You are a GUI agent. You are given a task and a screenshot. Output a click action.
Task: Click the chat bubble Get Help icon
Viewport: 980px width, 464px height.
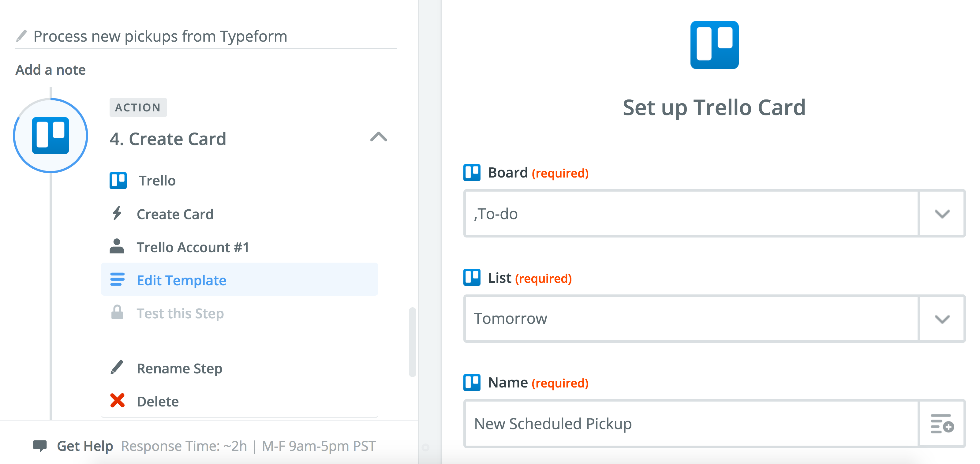tap(40, 446)
